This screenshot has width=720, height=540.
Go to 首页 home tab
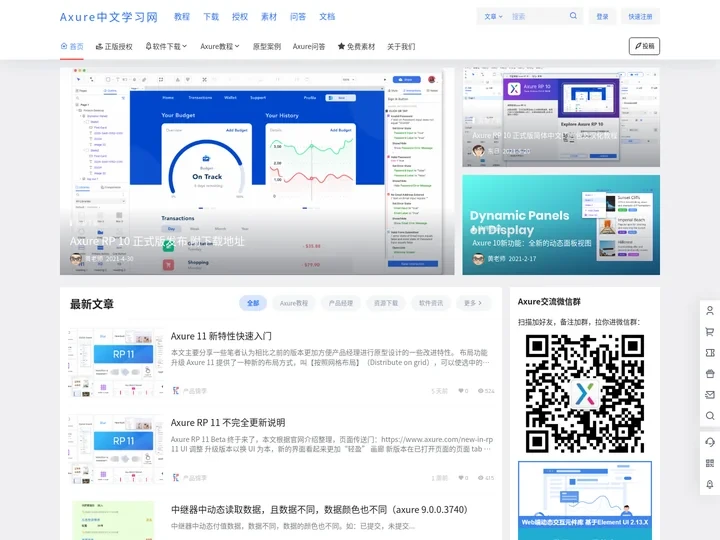[72, 46]
